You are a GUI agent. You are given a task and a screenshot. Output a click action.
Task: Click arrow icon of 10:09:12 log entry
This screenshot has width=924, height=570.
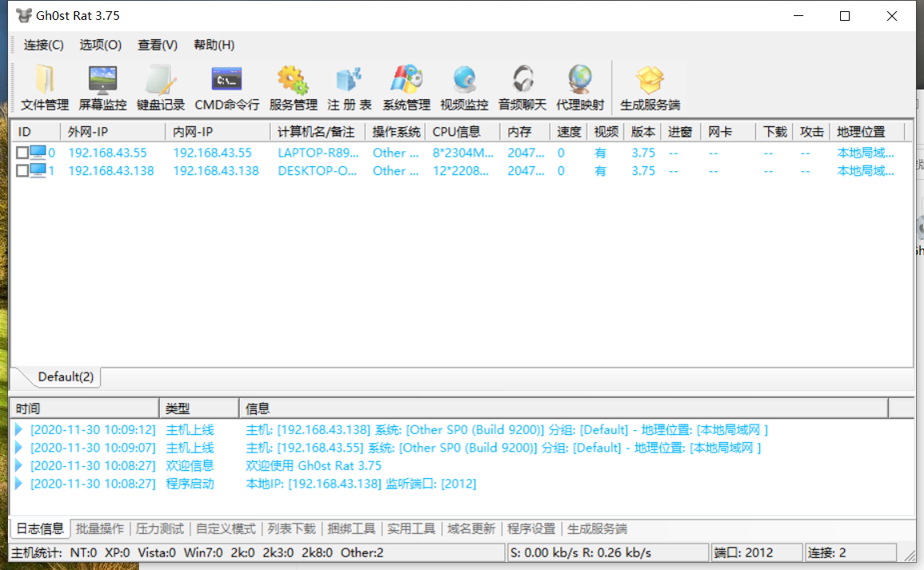(19, 430)
